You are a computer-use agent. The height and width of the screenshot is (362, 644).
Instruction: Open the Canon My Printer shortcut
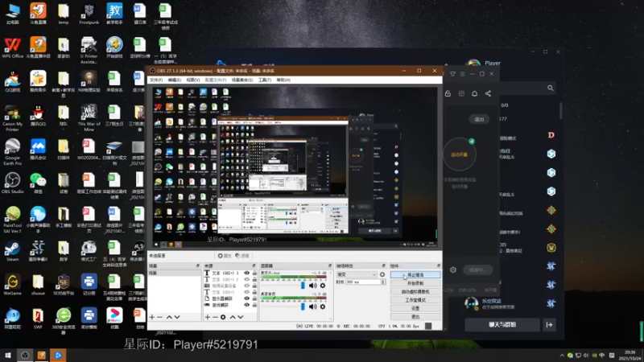(12, 118)
